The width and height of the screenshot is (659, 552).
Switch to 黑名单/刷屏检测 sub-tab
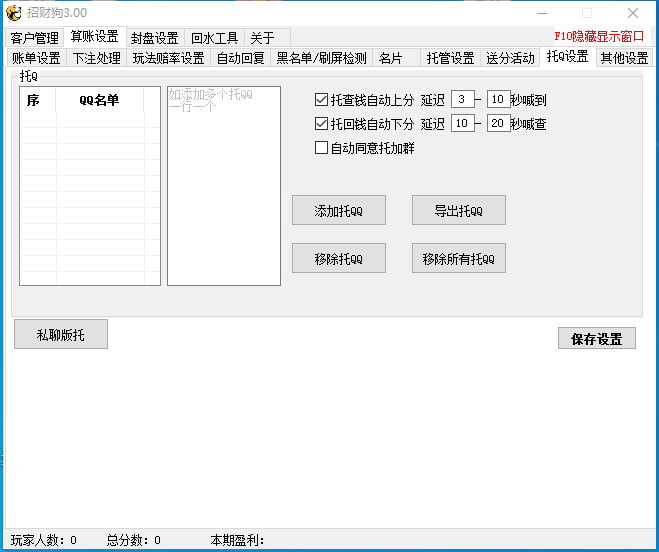coord(321,58)
